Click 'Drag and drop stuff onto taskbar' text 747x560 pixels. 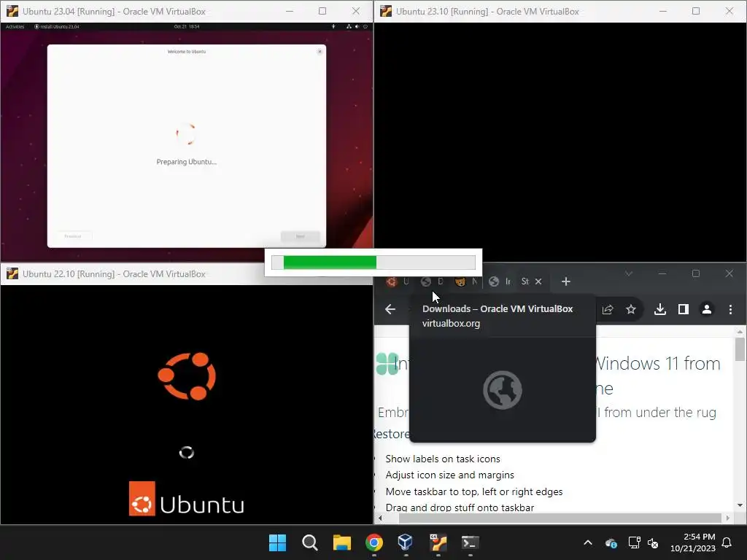click(460, 507)
